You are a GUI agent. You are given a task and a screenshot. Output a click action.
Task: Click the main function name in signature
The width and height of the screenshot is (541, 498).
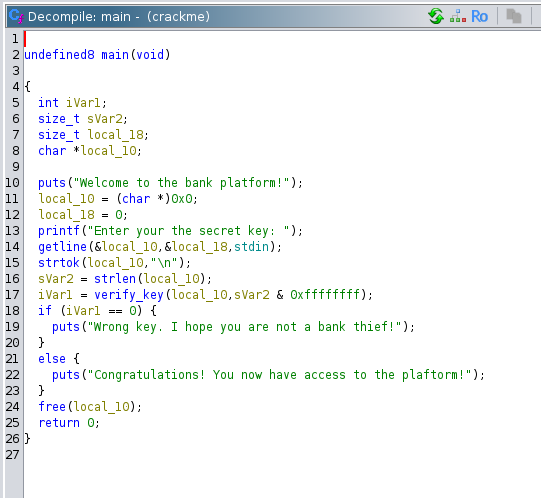coord(115,55)
